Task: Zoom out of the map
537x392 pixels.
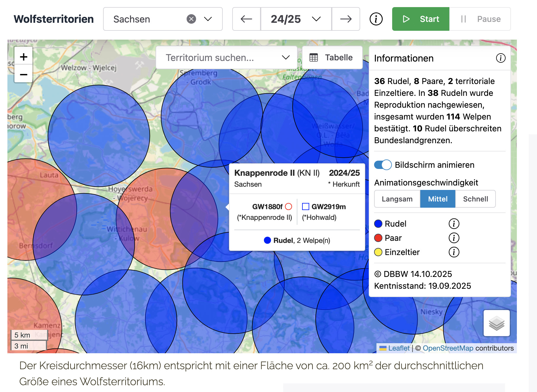Action: [x=24, y=75]
